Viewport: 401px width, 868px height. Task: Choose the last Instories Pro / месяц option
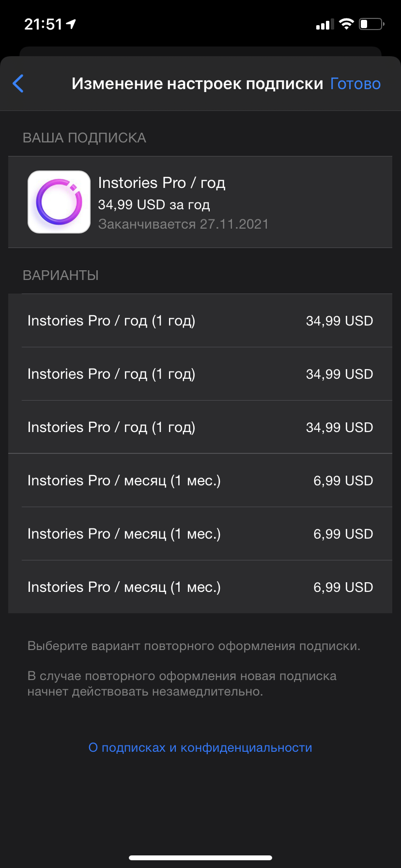pos(200,587)
